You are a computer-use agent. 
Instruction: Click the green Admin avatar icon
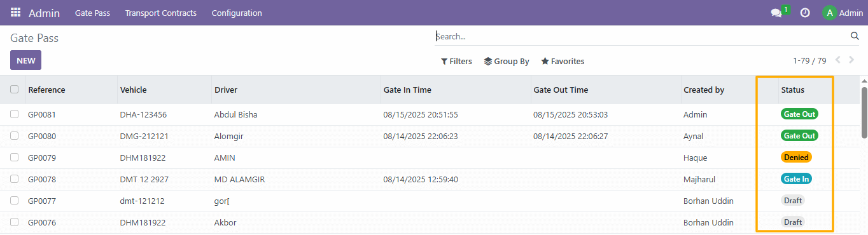coord(829,13)
